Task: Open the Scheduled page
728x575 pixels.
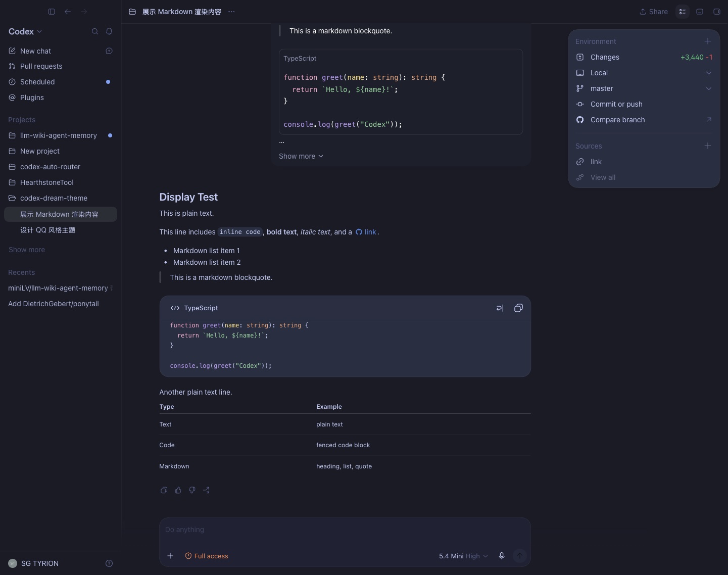Action: coord(61,82)
